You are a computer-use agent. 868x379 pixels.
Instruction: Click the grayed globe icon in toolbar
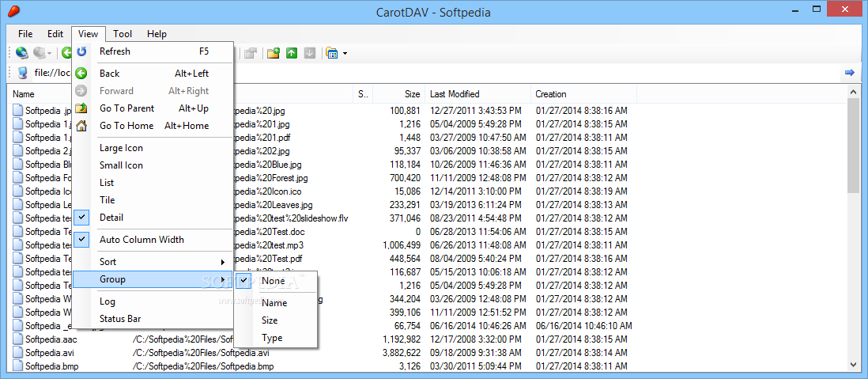40,53
